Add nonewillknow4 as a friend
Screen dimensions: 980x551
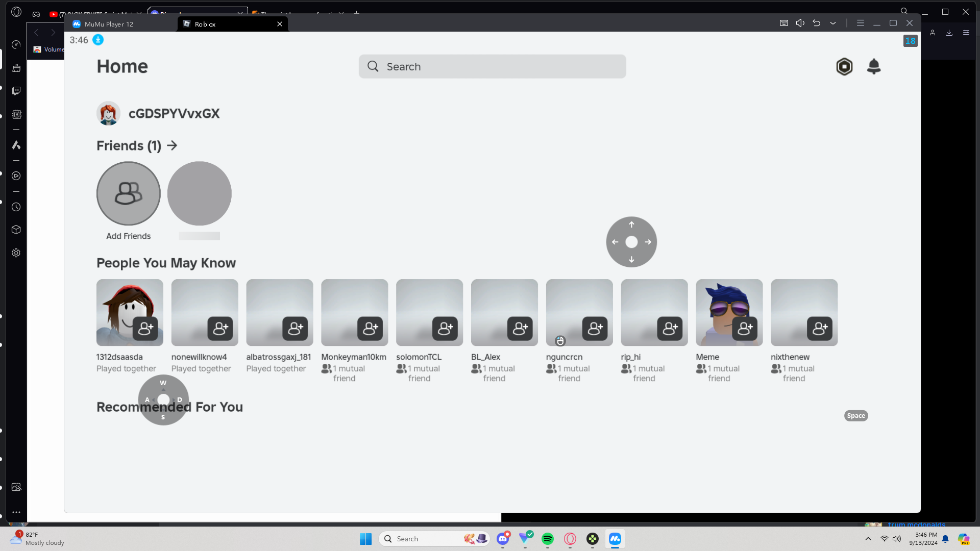pos(220,329)
